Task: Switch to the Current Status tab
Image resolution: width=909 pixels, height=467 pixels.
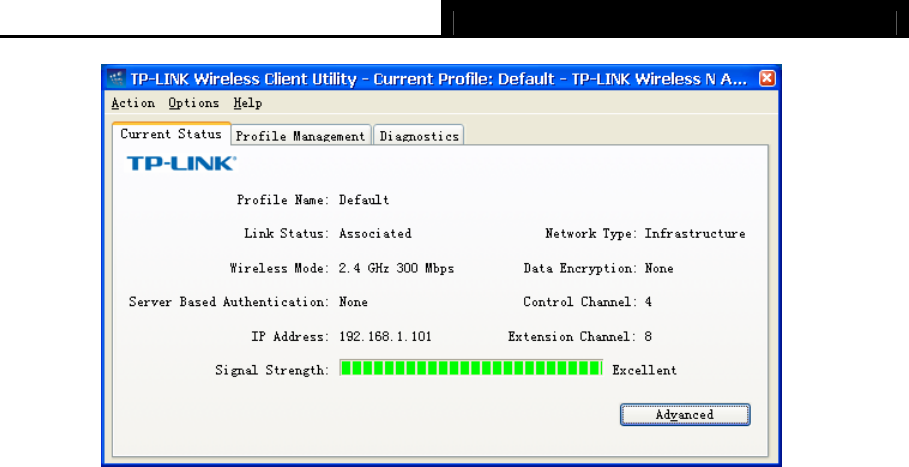Action: point(171,134)
